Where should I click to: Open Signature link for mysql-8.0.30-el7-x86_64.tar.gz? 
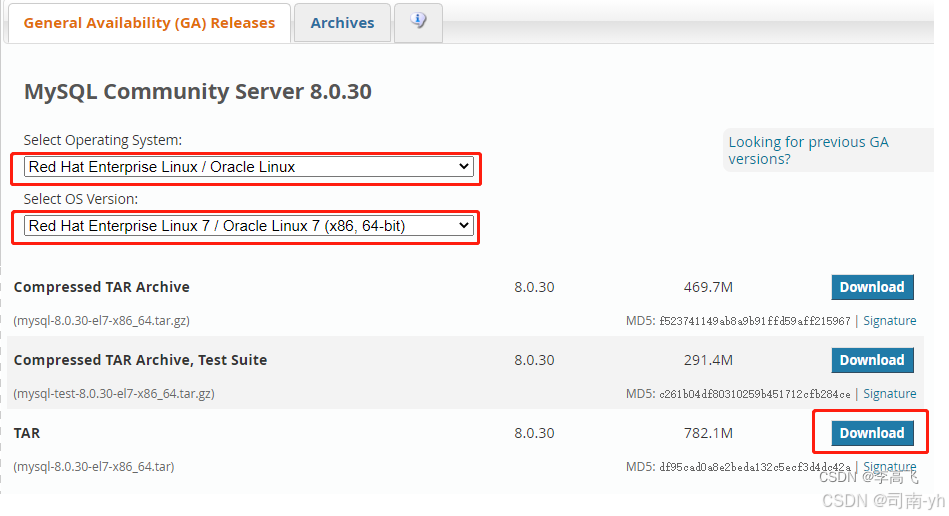tap(890, 321)
